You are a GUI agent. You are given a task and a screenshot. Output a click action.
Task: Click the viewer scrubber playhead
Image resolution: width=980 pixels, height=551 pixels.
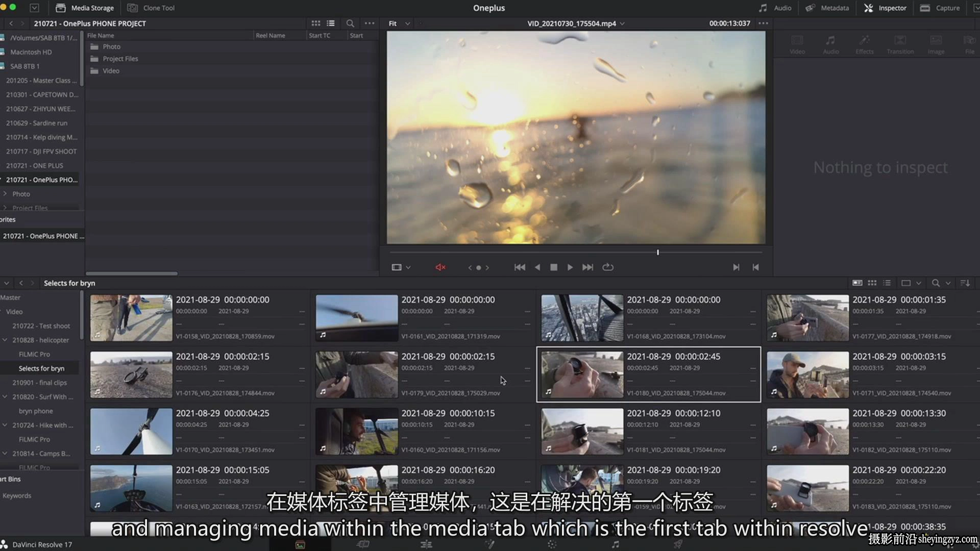pos(658,253)
